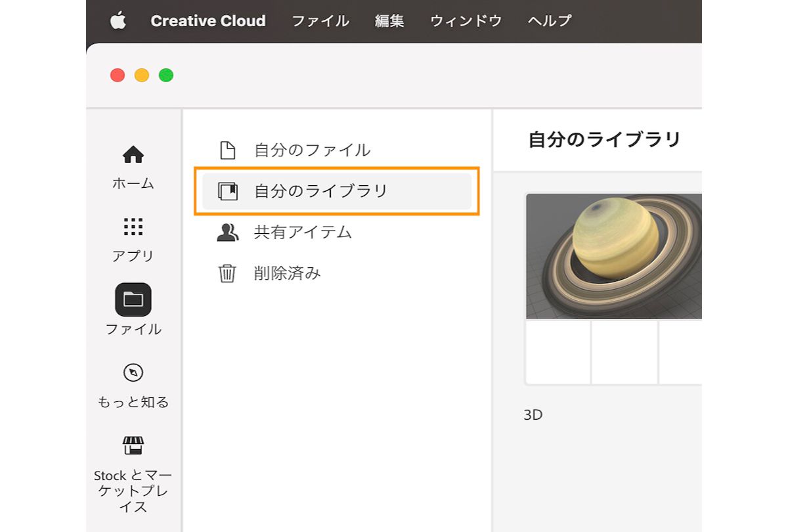
Task: Open the 編集 menu
Action: (x=389, y=20)
